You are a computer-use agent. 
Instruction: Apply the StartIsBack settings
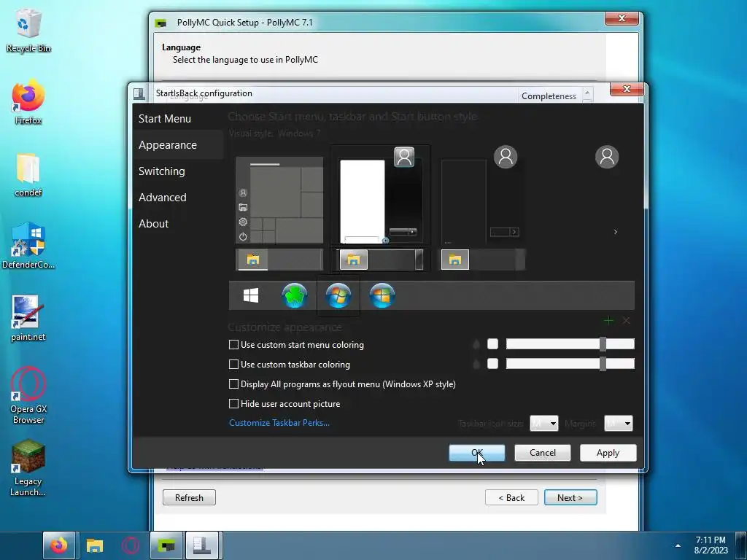click(x=608, y=453)
